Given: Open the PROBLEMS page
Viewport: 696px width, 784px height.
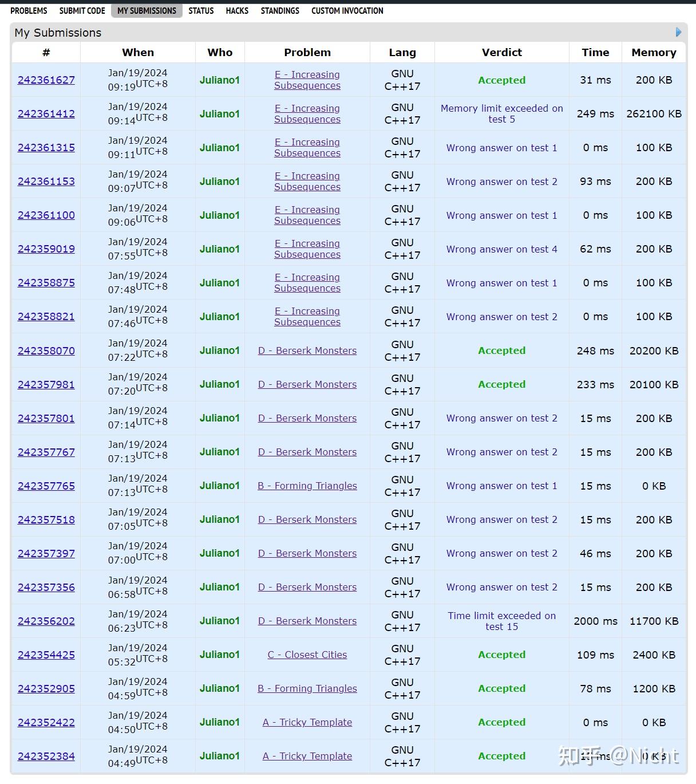Looking at the screenshot, I should pos(29,10).
